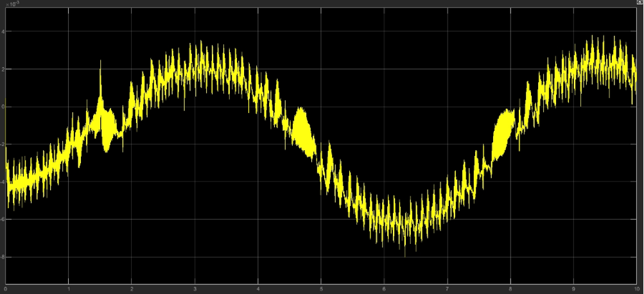This screenshot has width=644, height=294.
Task: Click the x-axis tick label 7
Action: 448,289
